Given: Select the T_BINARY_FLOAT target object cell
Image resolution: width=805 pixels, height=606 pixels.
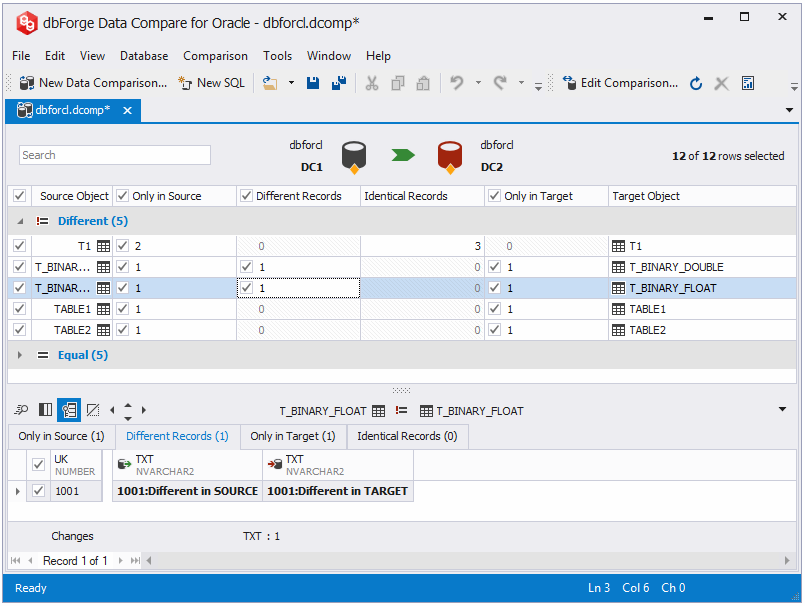Looking at the screenshot, I should pyautogui.click(x=702, y=288).
